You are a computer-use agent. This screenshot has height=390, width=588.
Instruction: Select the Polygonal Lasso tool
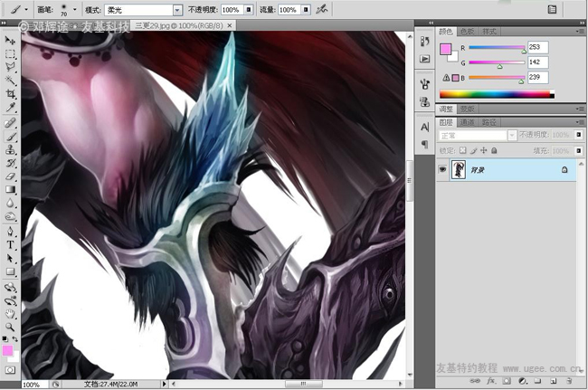click(10, 67)
